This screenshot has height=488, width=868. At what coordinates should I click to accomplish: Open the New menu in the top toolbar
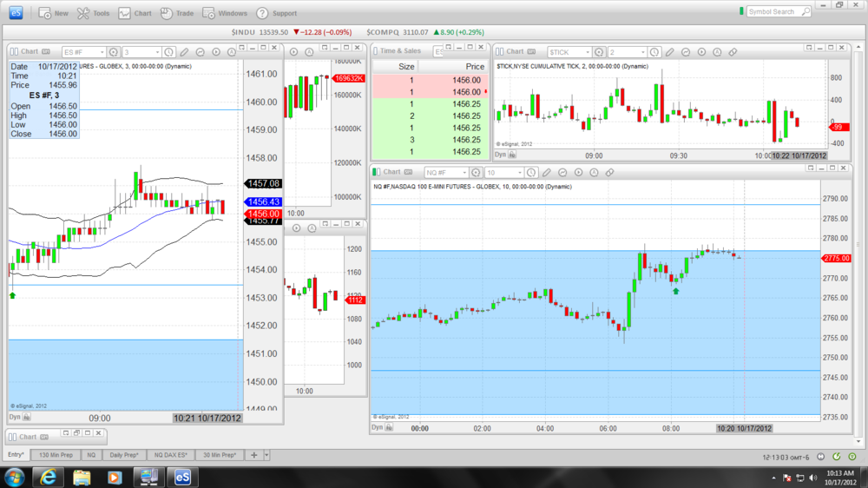click(53, 13)
